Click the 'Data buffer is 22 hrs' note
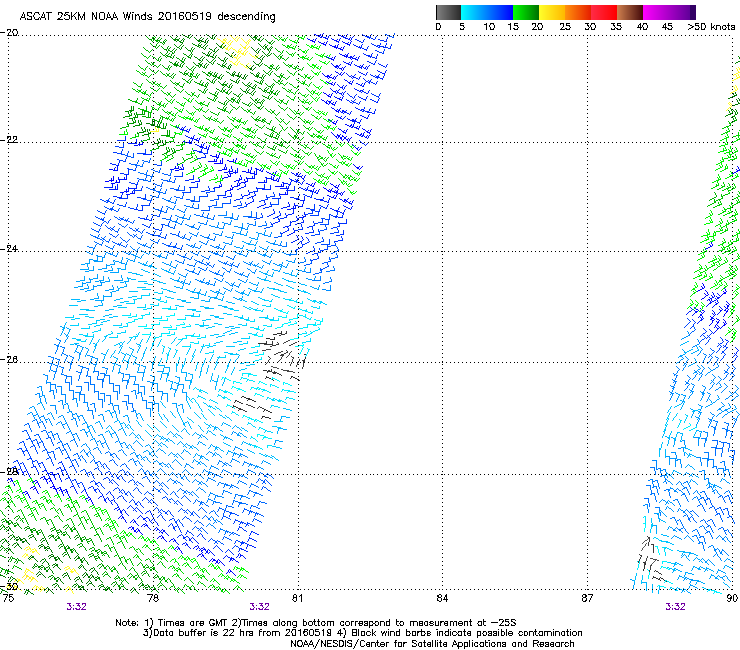 [362, 633]
